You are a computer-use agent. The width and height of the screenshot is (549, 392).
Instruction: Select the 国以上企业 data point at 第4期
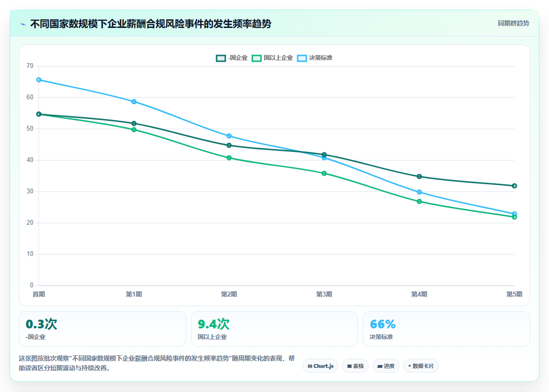point(419,202)
